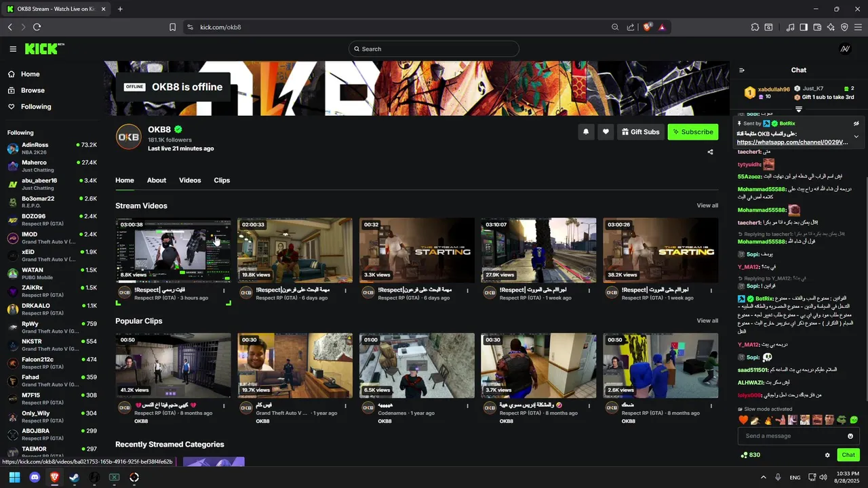Switch to the Videos tab
Screen dimensions: 868x488
coord(190,180)
